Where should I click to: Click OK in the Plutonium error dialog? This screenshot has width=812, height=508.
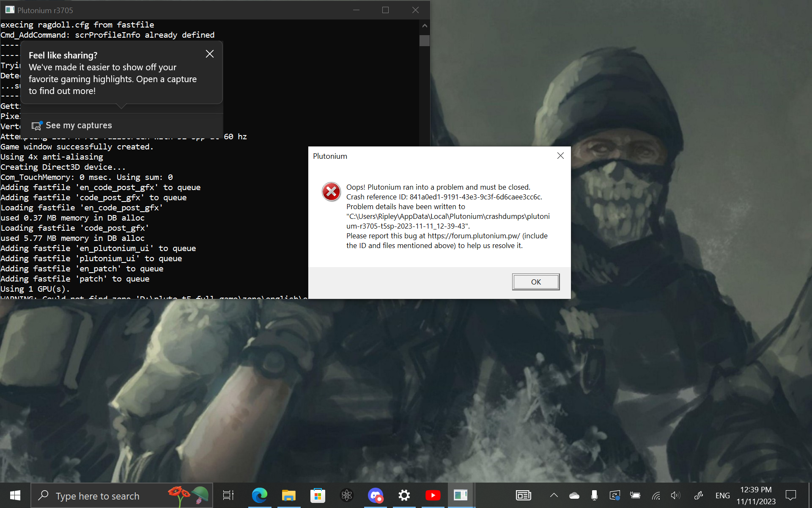click(536, 282)
